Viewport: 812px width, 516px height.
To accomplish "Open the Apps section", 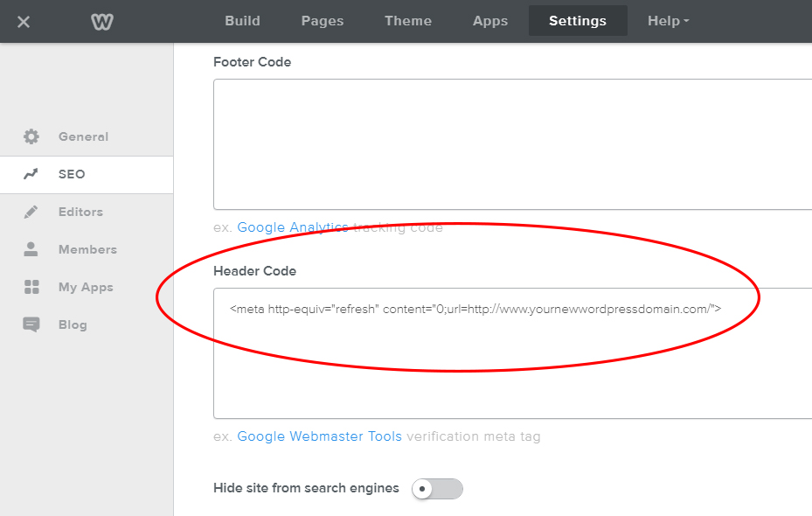I will pos(489,20).
